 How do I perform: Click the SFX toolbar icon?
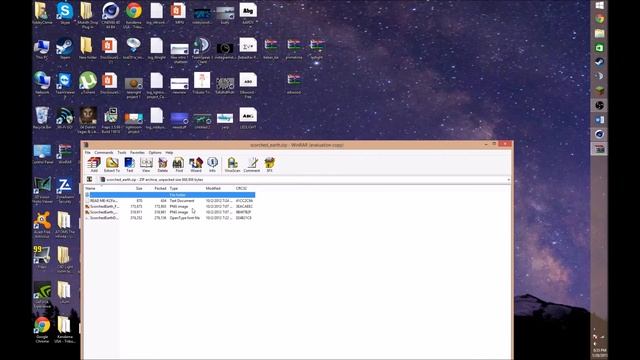(x=269, y=164)
